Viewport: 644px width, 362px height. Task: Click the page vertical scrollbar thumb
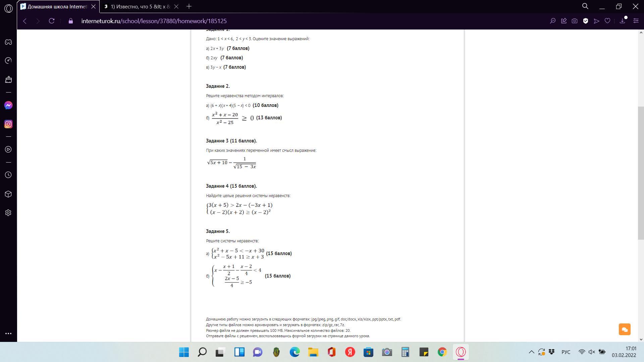pyautogui.click(x=641, y=173)
